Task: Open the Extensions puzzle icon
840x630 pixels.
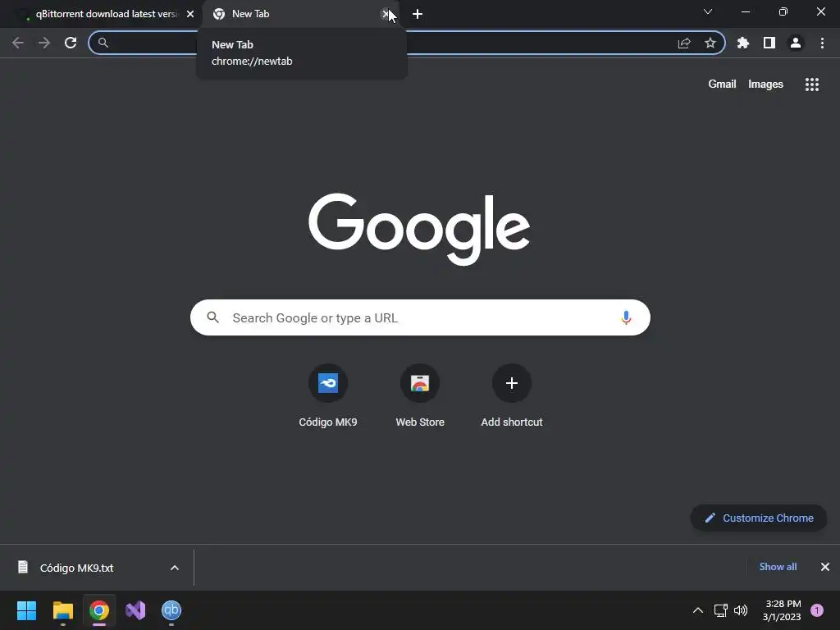Action: pos(743,43)
